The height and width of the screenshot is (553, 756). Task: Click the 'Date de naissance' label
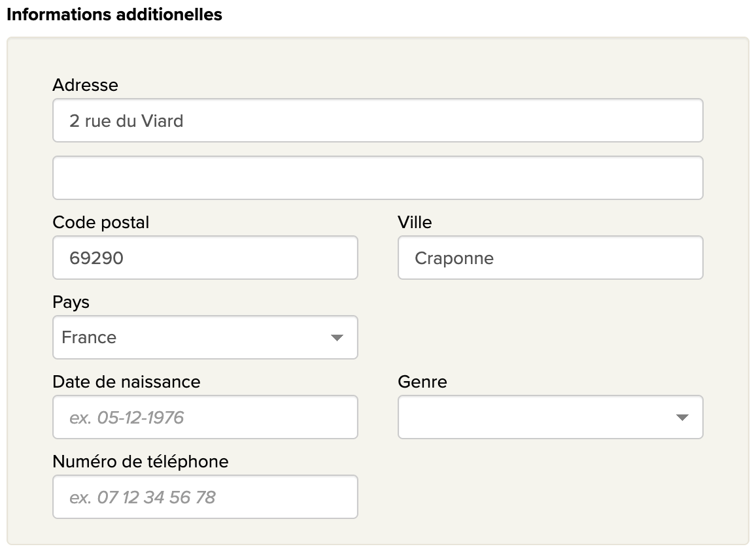(x=126, y=382)
